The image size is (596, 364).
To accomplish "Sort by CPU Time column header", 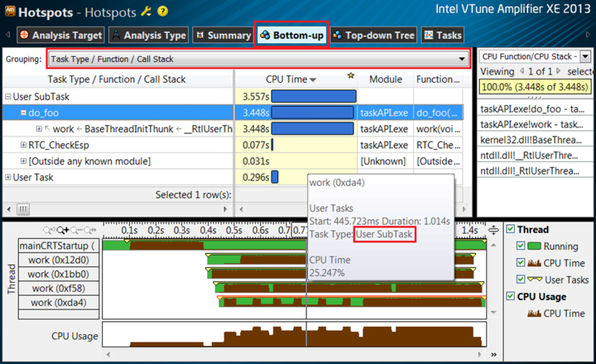I will (291, 80).
